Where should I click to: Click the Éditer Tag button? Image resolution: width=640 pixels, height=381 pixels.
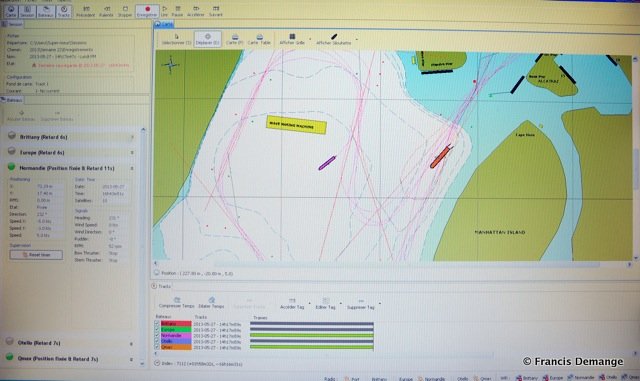point(325,303)
